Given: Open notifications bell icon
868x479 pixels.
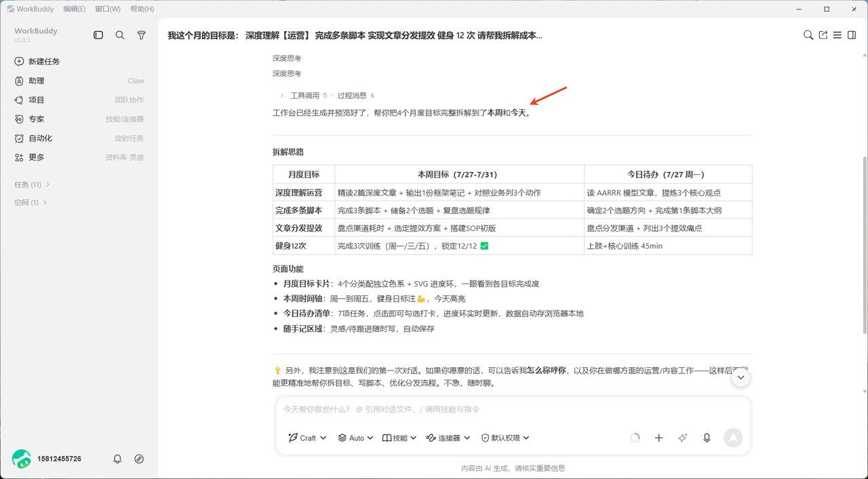Looking at the screenshot, I should 117,459.
